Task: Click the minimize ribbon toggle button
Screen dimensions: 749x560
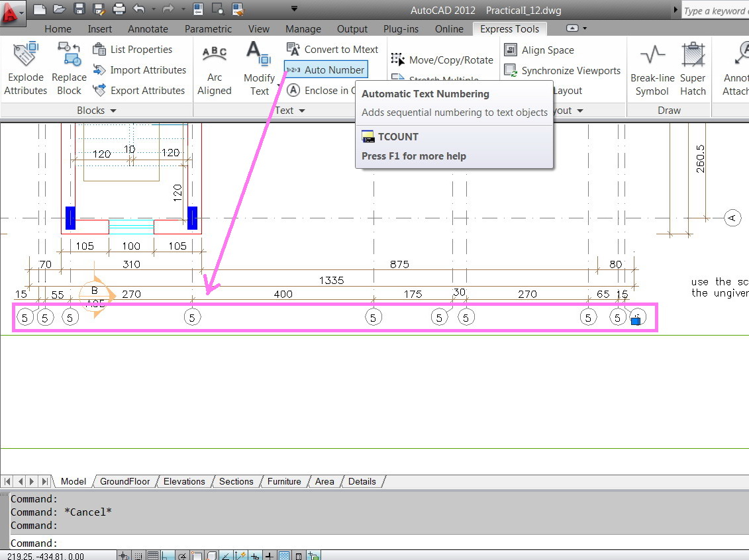Action: coord(572,28)
